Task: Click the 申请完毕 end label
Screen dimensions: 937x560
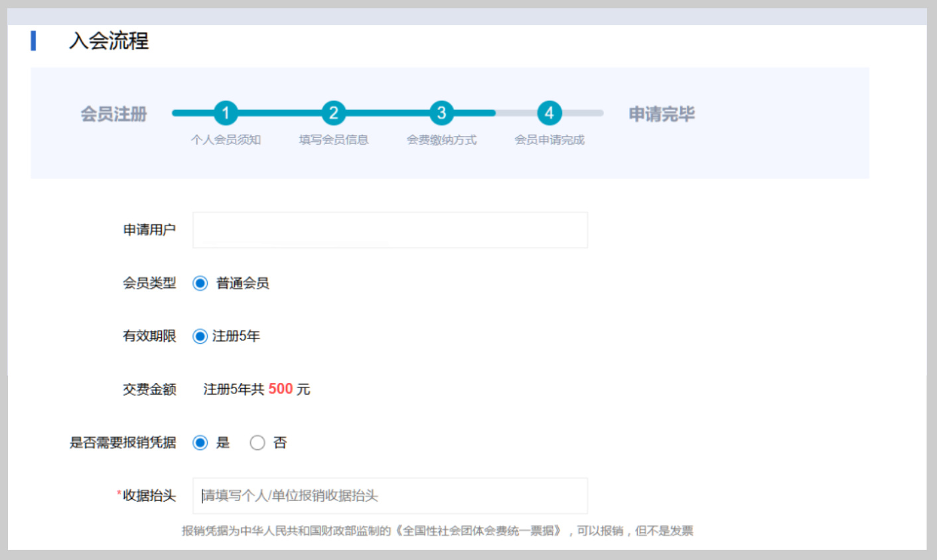Action: tap(662, 114)
